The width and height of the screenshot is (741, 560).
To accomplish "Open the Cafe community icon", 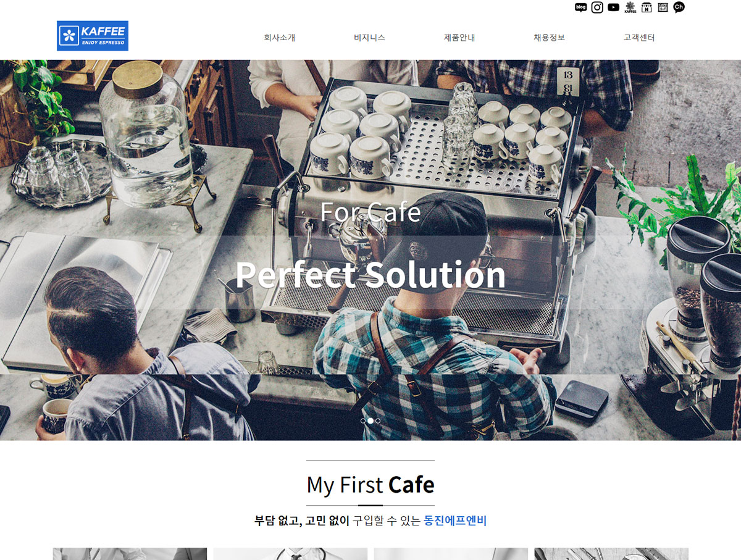I will (663, 7).
